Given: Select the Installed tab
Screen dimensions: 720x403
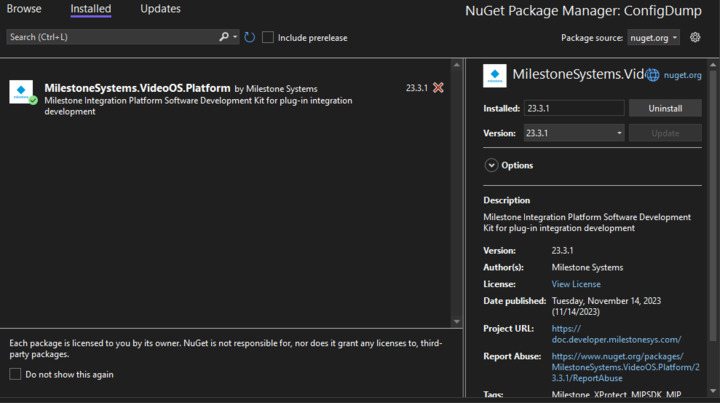Looking at the screenshot, I should pos(91,9).
